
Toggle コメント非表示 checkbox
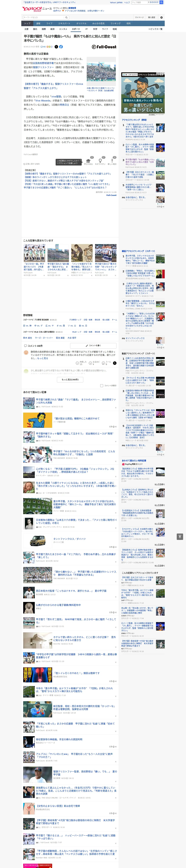102,386
